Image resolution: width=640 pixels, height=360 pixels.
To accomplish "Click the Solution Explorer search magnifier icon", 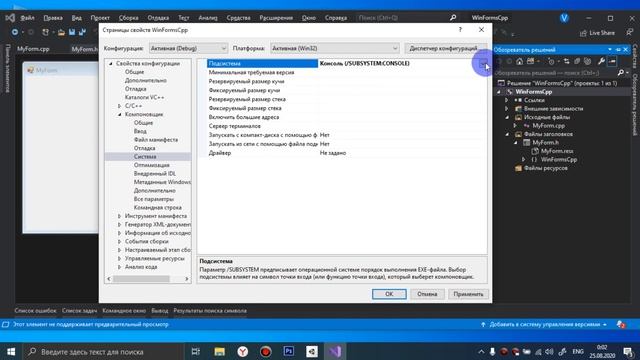I will (621, 73).
